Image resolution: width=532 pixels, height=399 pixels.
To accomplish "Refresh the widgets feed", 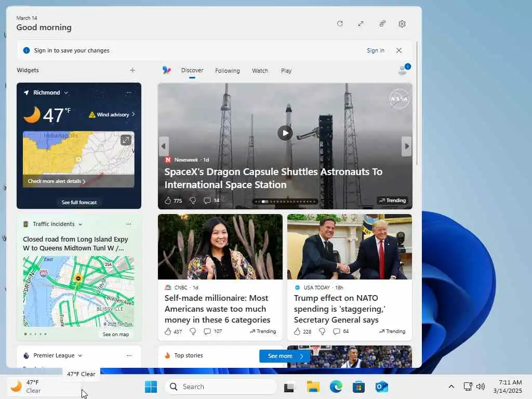I will 340,24.
